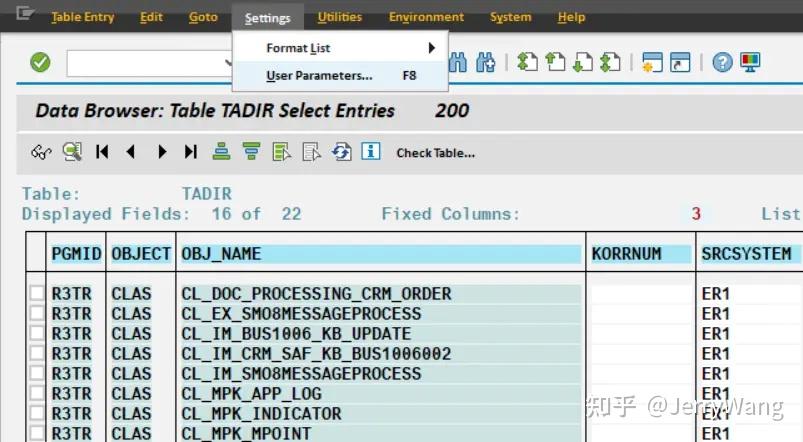
Task: Tick the checkbox for CL_MPK_APP_LOG row
Action: coord(37,393)
